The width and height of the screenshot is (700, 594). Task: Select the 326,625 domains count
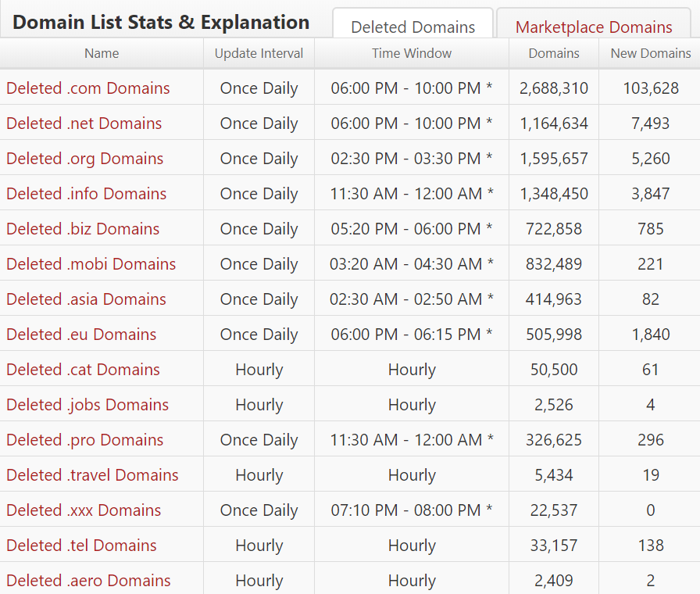coord(554,440)
